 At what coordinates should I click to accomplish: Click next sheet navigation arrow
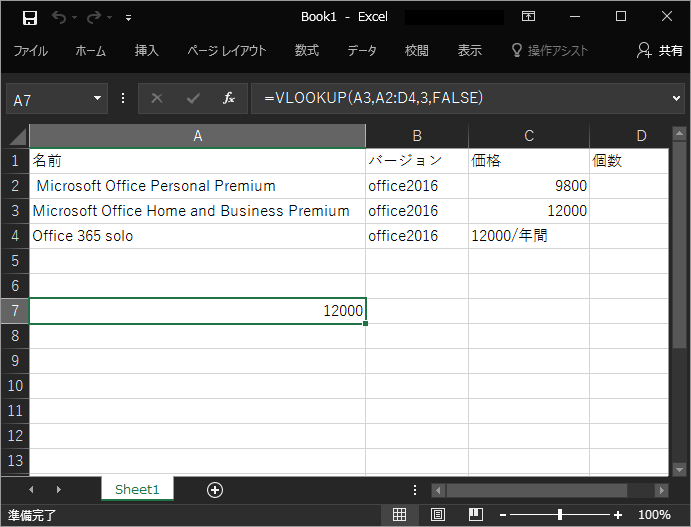click(x=59, y=490)
